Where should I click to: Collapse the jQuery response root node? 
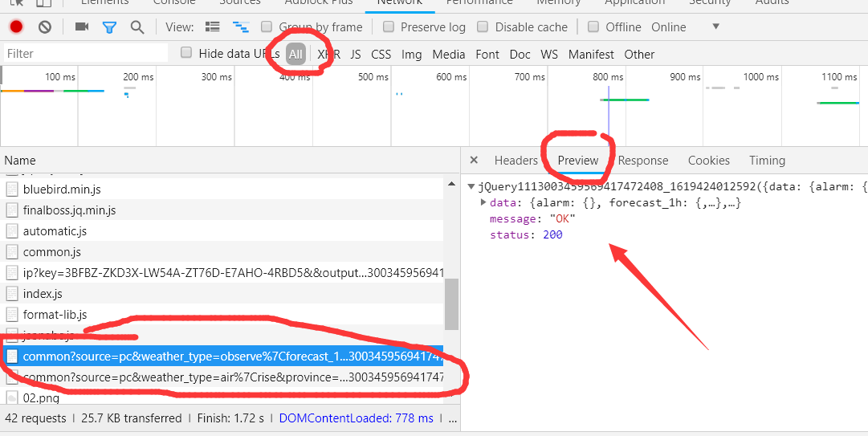pyautogui.click(x=471, y=186)
